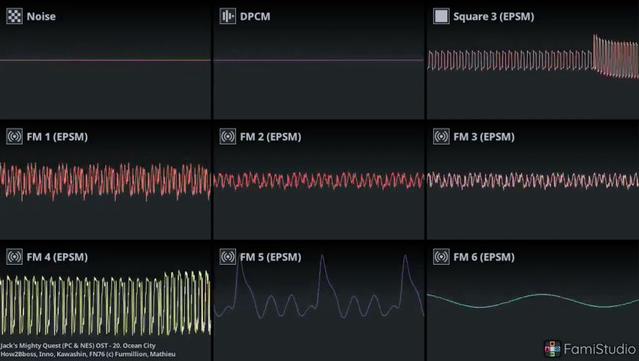Screen dimensions: 639x361
Task: Click the Noise channel checkerboard icon
Action: pyautogui.click(x=14, y=16)
